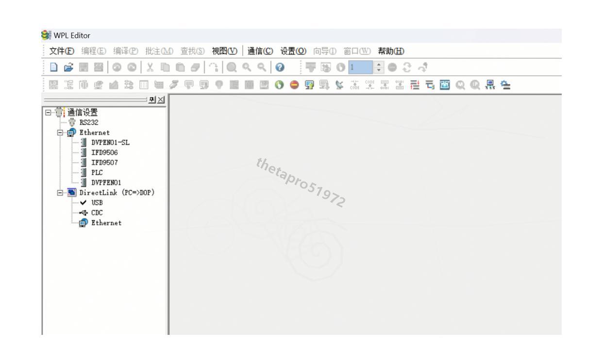The height and width of the screenshot is (364, 603).
Task: Open the 通信(C) menu
Action: (x=261, y=51)
